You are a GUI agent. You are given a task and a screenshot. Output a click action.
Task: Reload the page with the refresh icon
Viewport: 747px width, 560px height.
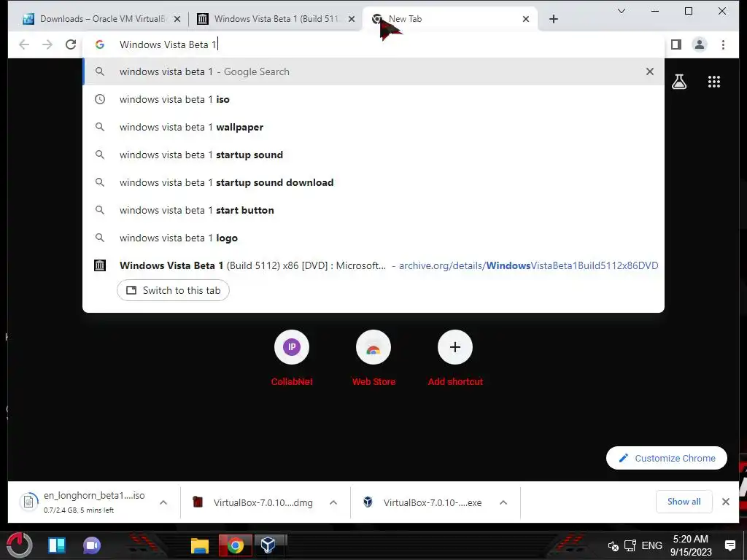[71, 44]
